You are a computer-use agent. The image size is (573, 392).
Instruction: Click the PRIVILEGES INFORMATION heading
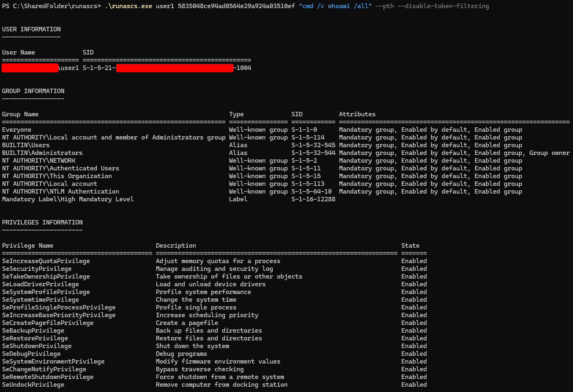click(x=42, y=222)
